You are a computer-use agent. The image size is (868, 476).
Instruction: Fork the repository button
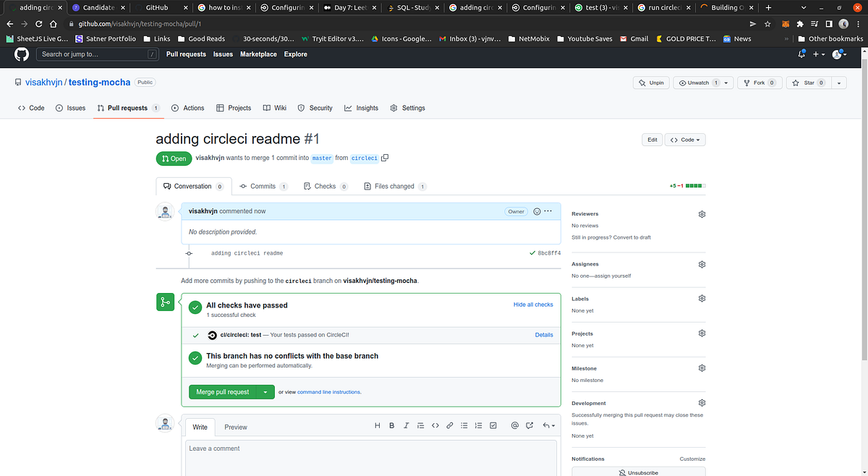[x=759, y=82]
